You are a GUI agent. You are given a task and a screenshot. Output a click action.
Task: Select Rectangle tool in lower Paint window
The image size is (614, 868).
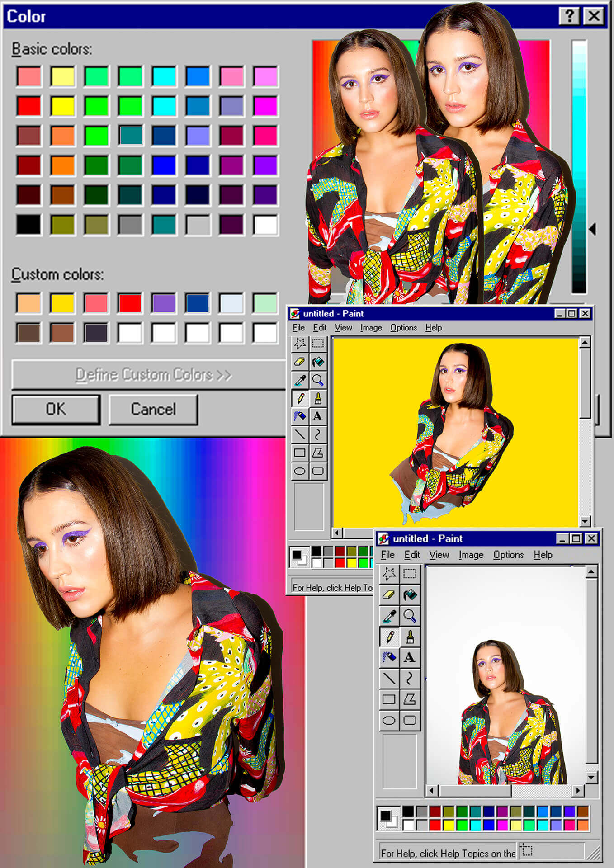[x=389, y=699]
